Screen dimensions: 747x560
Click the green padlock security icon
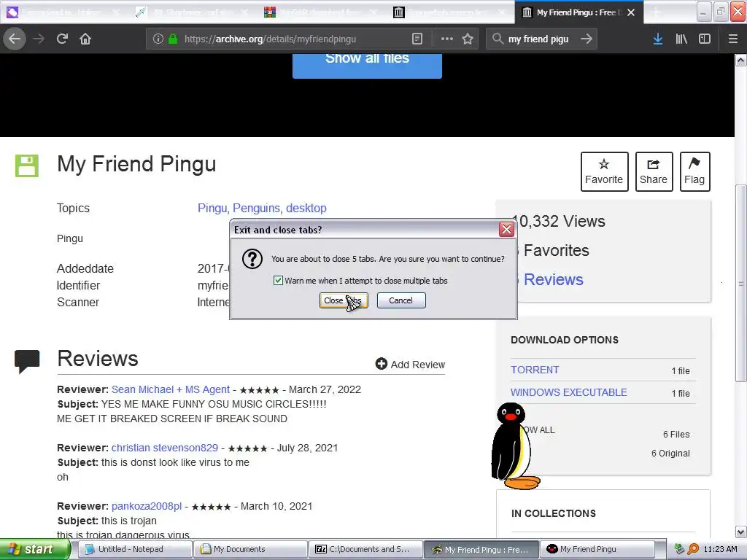(174, 39)
